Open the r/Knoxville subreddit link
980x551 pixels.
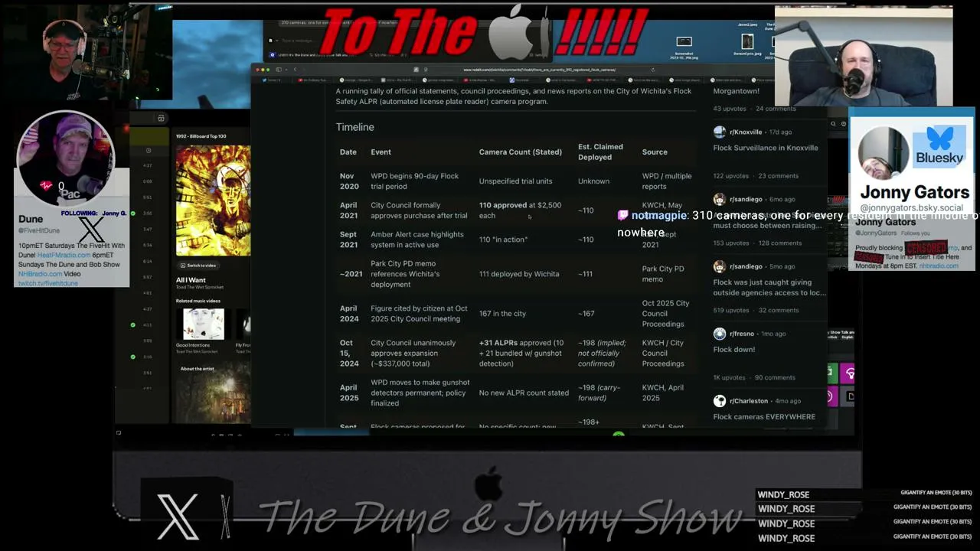coord(746,132)
